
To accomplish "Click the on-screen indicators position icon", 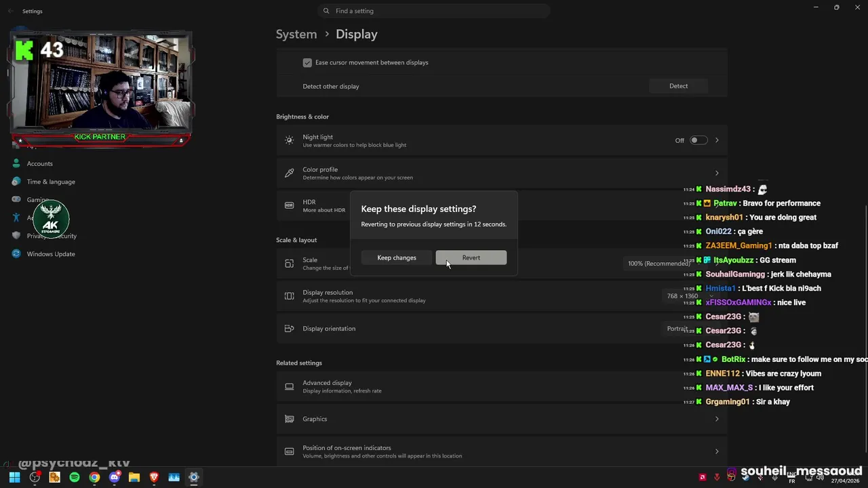I will pyautogui.click(x=289, y=451).
